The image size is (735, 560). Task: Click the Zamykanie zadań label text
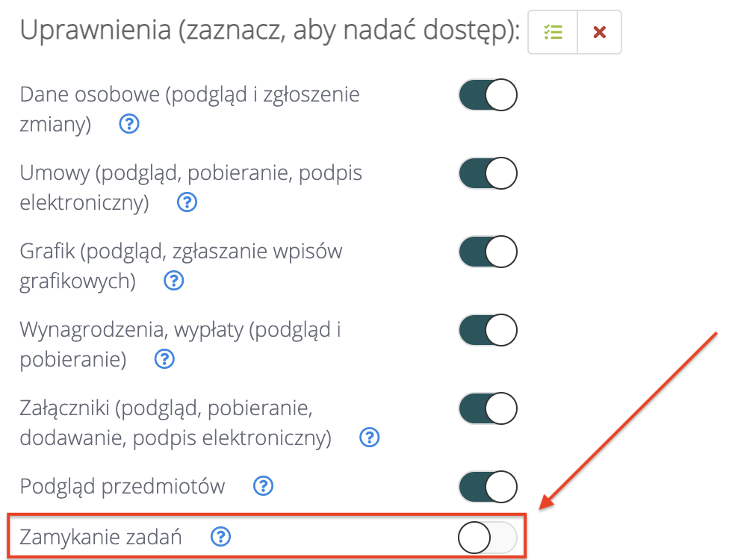coord(101,536)
